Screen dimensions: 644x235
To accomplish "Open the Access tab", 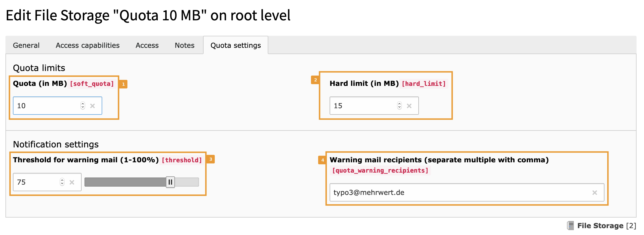I will 147,45.
